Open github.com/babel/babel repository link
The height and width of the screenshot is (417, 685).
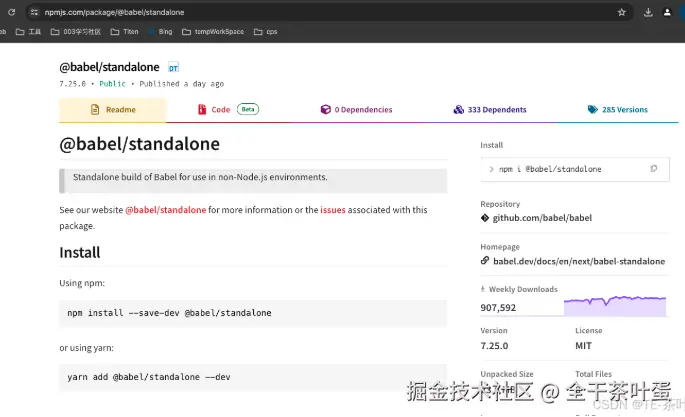pyautogui.click(x=542, y=218)
